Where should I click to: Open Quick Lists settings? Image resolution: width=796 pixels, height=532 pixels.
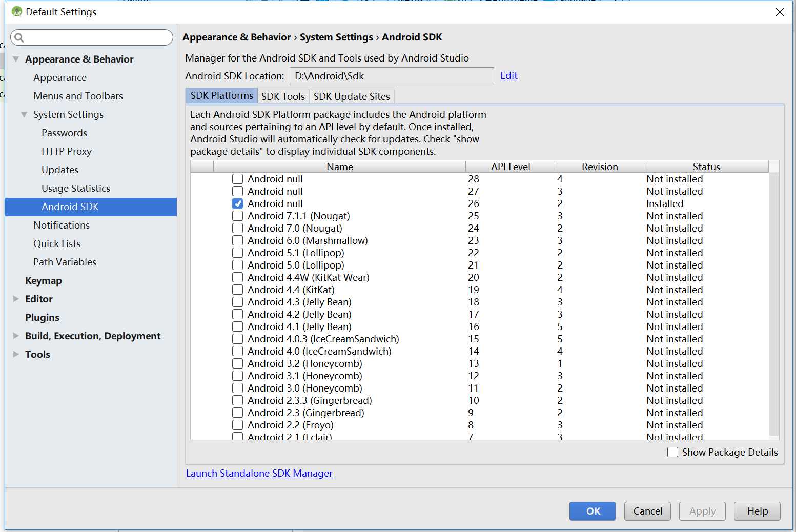[57, 243]
